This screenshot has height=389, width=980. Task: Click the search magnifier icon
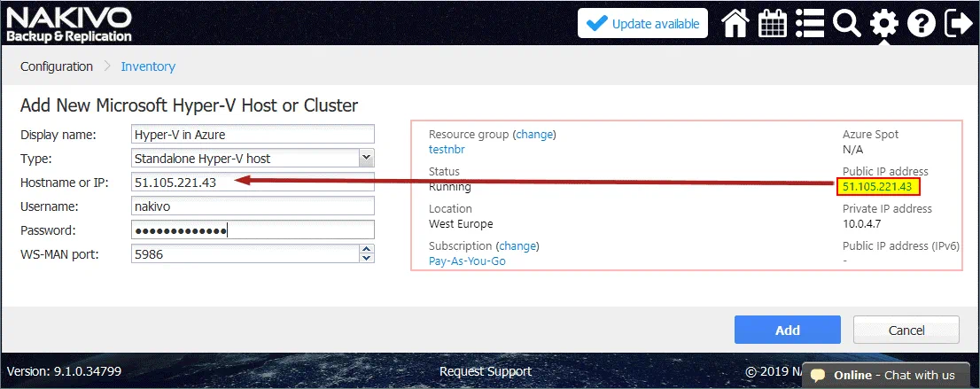click(847, 24)
